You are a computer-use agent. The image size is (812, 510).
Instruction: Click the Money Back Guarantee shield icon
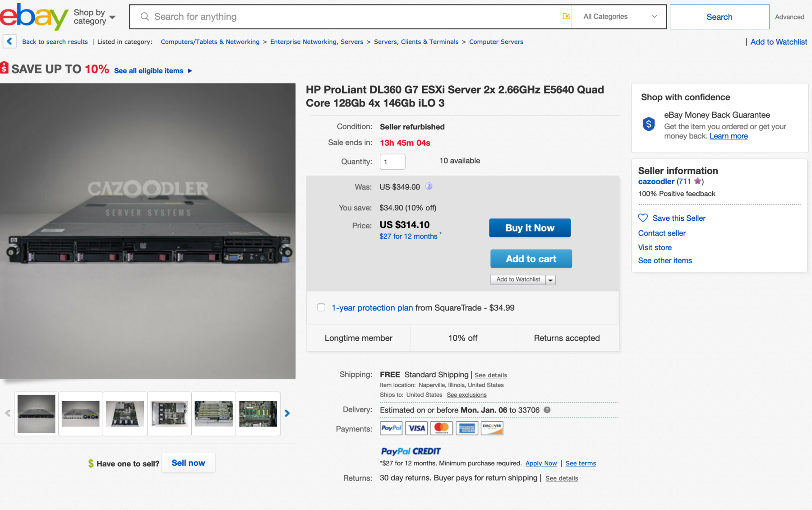click(649, 124)
